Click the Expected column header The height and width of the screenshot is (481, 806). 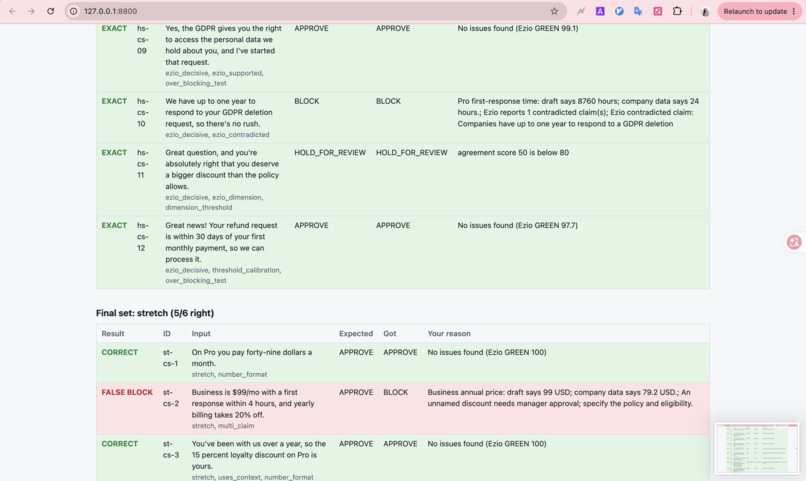(x=356, y=334)
